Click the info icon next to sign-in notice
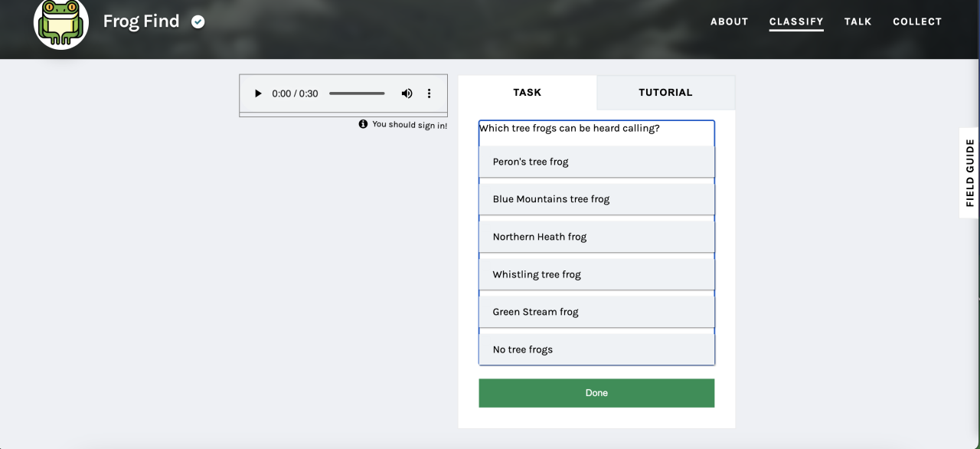 click(x=363, y=124)
